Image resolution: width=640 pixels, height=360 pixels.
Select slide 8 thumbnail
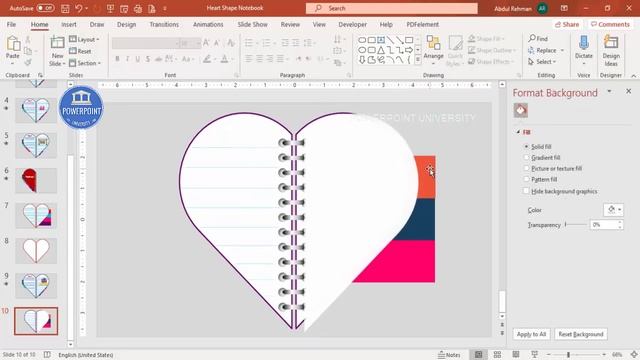36,251
